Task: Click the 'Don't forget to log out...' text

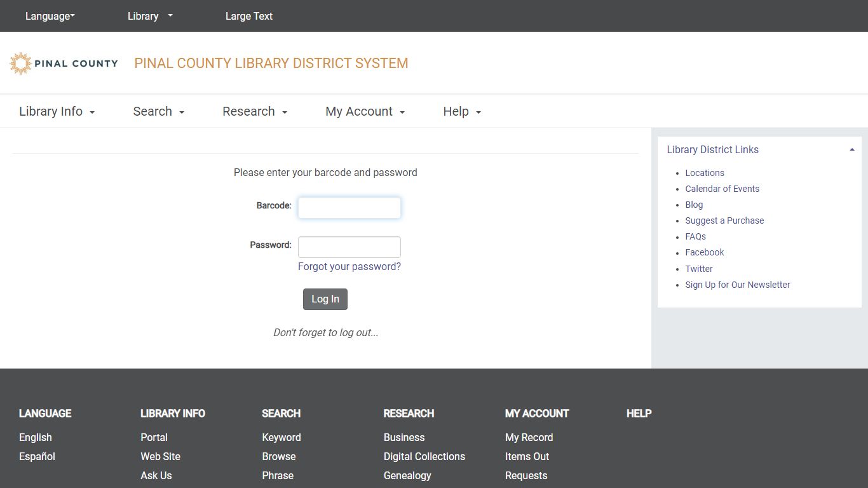Action: pyautogui.click(x=326, y=333)
